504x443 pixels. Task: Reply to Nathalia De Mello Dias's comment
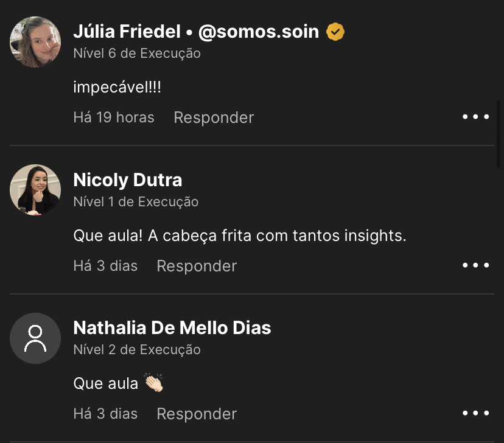[x=196, y=414]
